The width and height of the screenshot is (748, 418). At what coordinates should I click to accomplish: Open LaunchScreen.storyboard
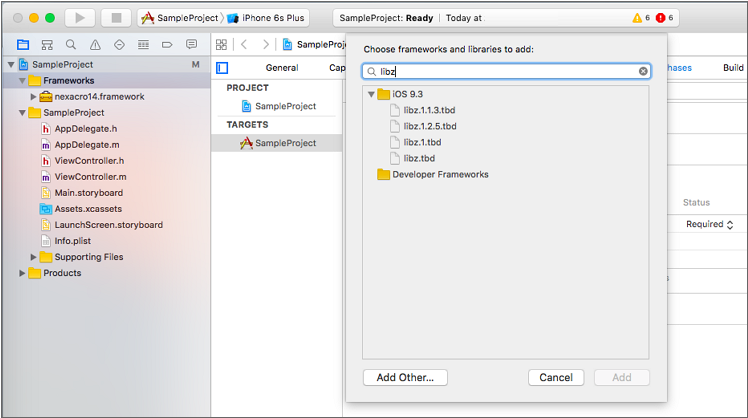click(x=102, y=225)
